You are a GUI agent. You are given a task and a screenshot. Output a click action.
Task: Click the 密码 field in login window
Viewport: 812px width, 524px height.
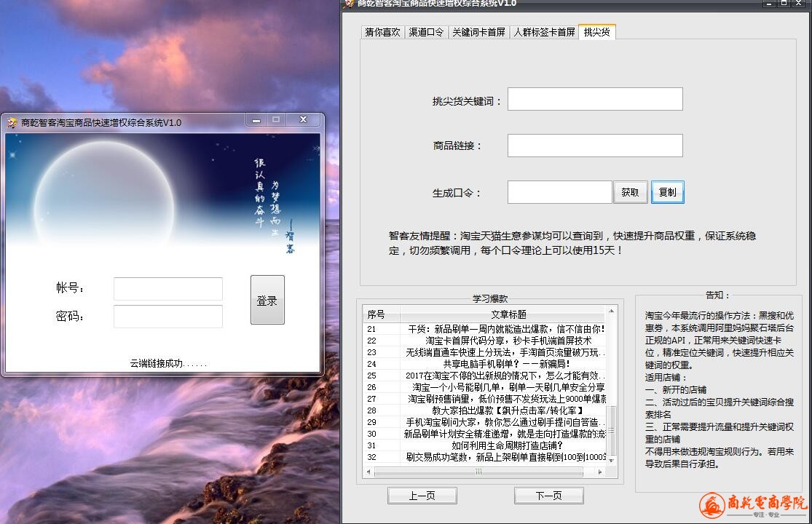tap(168, 316)
